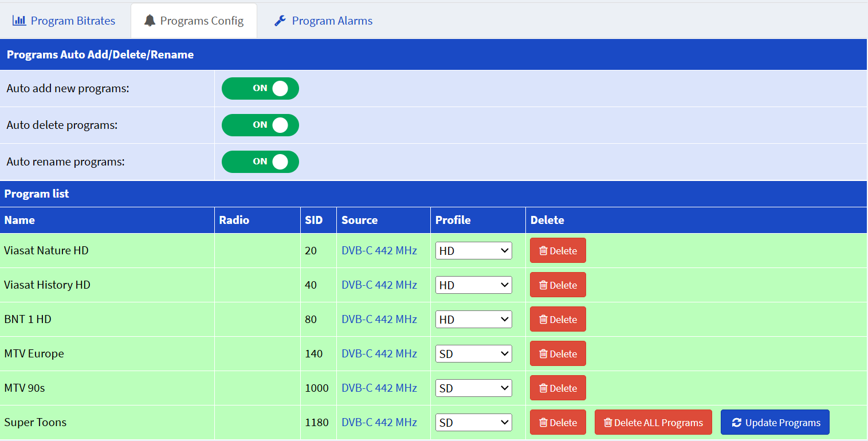
Task: Turn off Auto delete programs switch
Action: pyautogui.click(x=260, y=125)
